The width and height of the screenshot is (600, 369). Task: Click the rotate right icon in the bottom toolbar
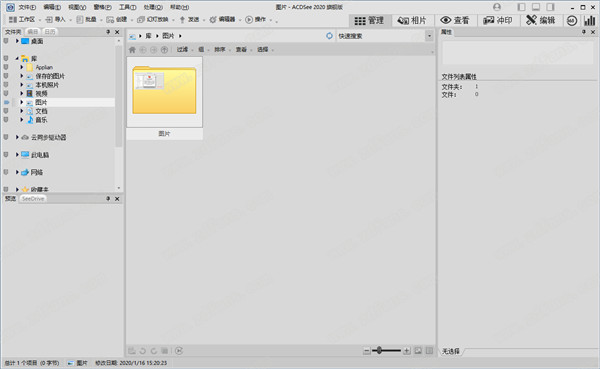[153, 351]
